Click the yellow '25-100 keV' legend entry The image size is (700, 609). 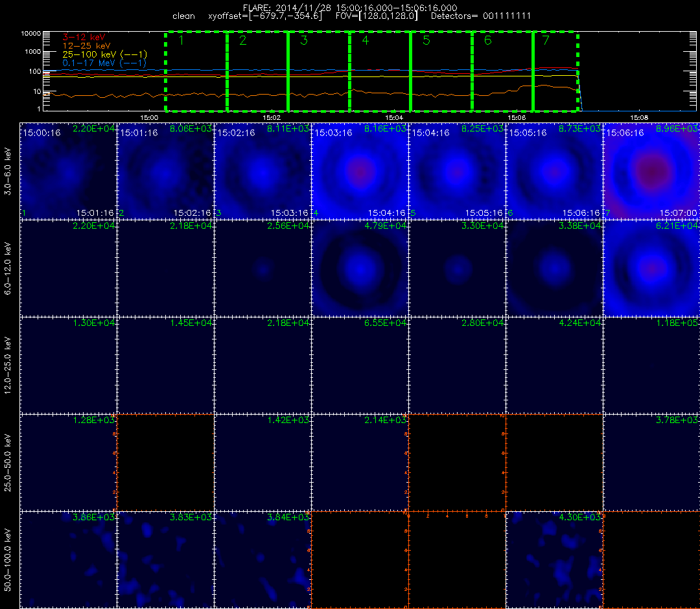(x=105, y=54)
